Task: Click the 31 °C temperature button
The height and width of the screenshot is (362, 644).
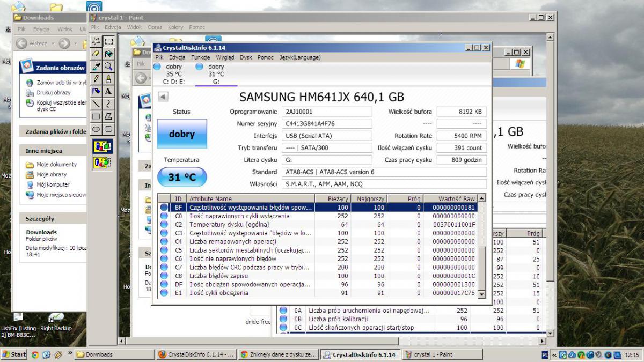Action: click(x=181, y=177)
